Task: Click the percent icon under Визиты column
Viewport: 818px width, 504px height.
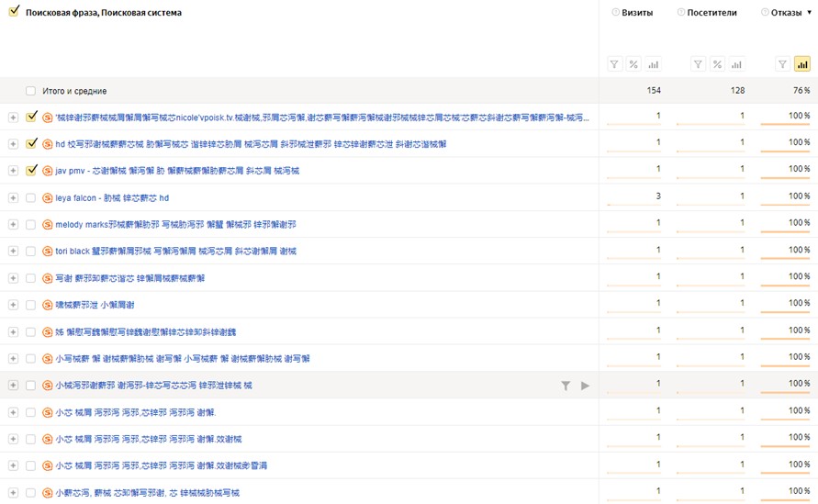Action: tap(633, 65)
